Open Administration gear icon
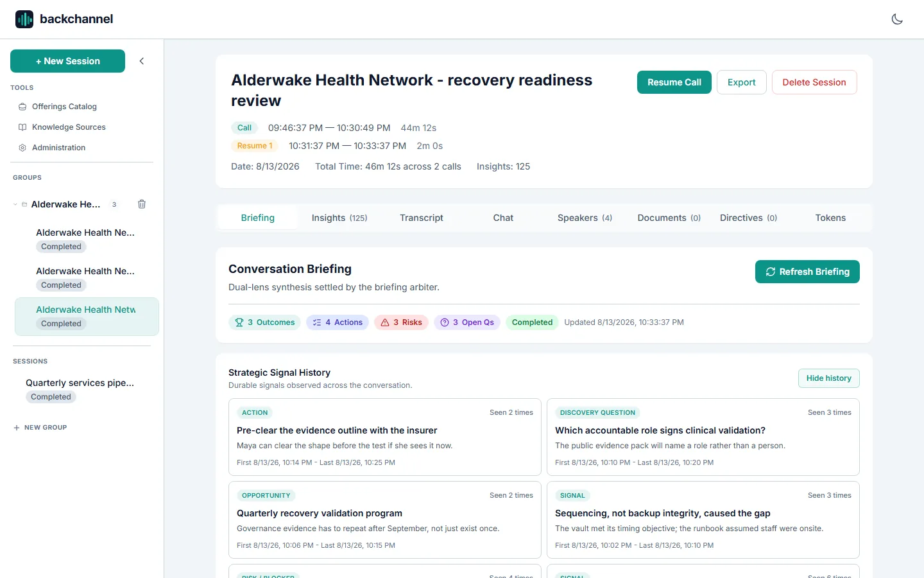The width and height of the screenshot is (924, 578). [x=22, y=148]
